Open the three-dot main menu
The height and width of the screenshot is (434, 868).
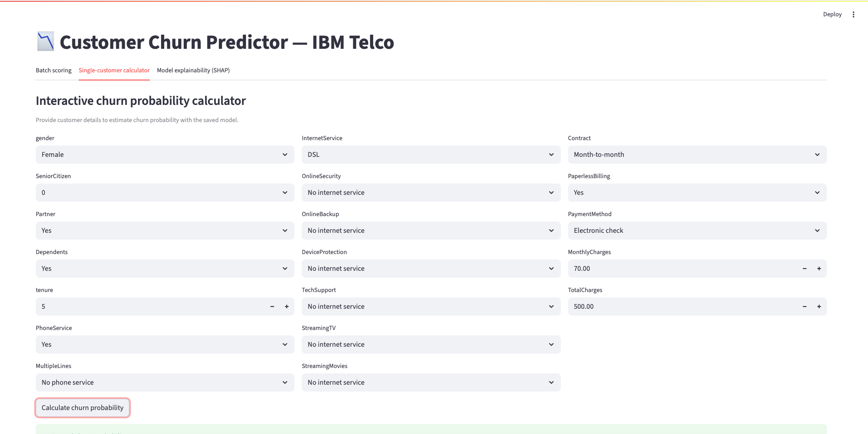pos(854,14)
